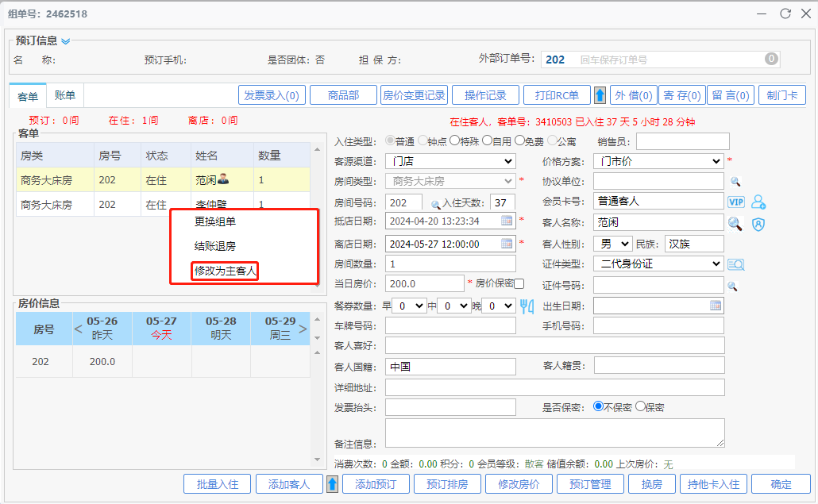The image size is (818, 504).
Task: Click the 外 借(0) button
Action: [x=634, y=95]
